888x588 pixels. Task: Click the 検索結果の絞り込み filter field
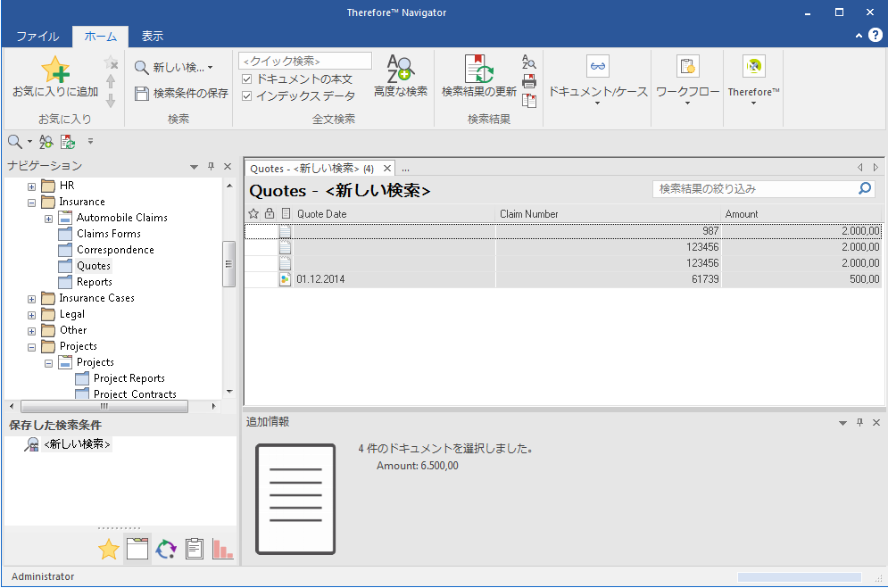click(756, 188)
